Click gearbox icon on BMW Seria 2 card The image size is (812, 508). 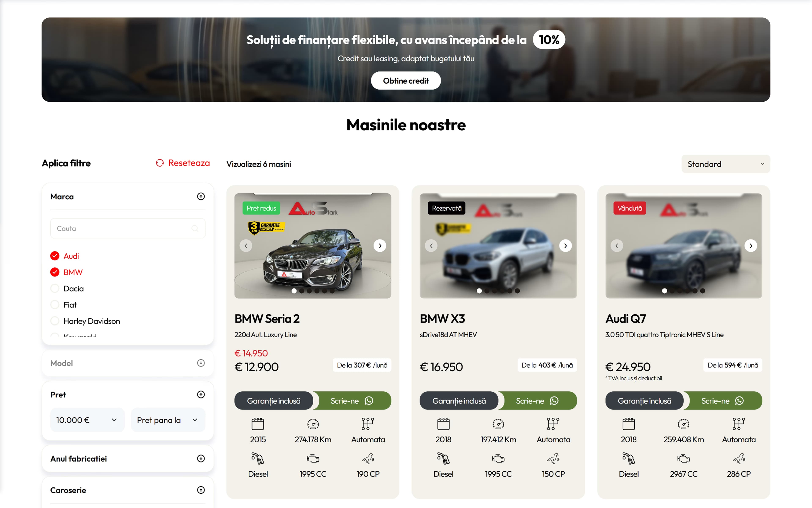368,424
